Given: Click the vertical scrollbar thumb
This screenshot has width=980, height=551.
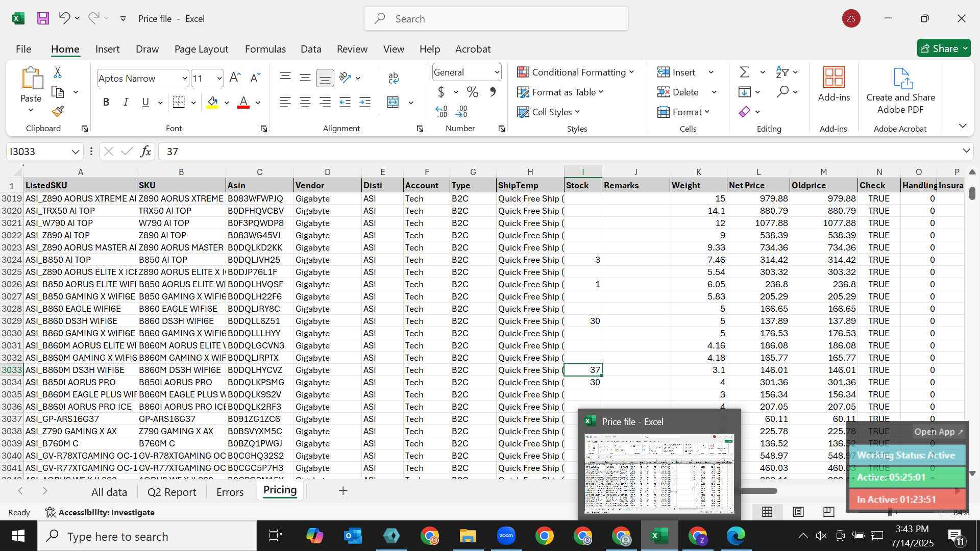Looking at the screenshot, I should click(x=972, y=193).
